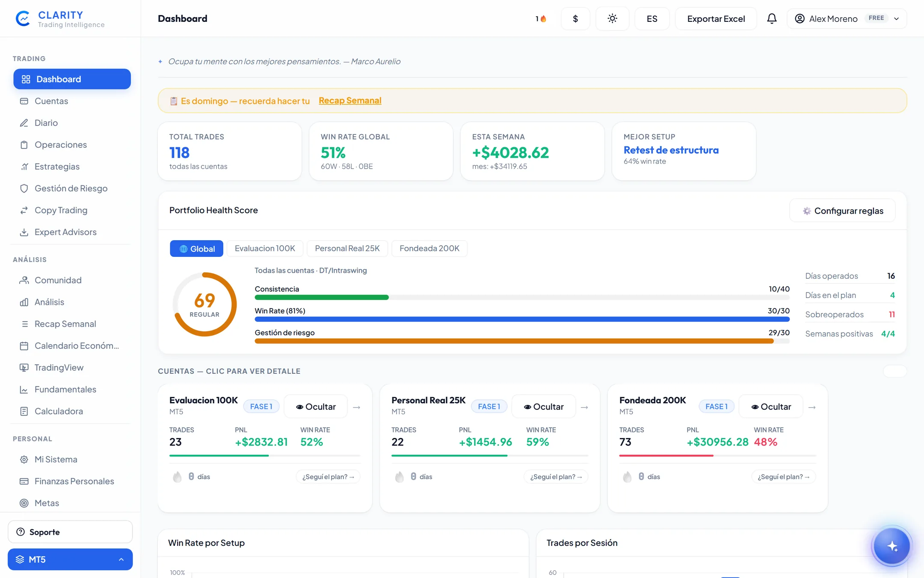Image resolution: width=924 pixels, height=578 pixels.
Task: Switch to the Fondeada 200K tab
Action: [x=429, y=248]
